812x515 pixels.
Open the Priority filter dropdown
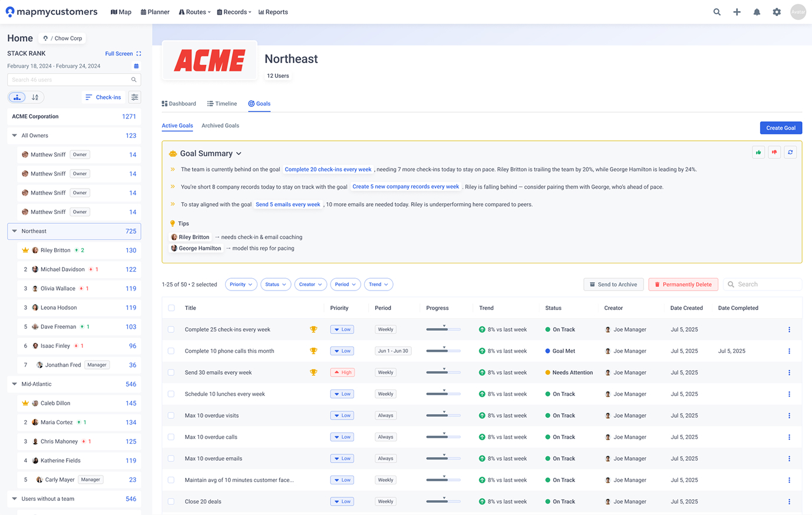click(x=241, y=285)
